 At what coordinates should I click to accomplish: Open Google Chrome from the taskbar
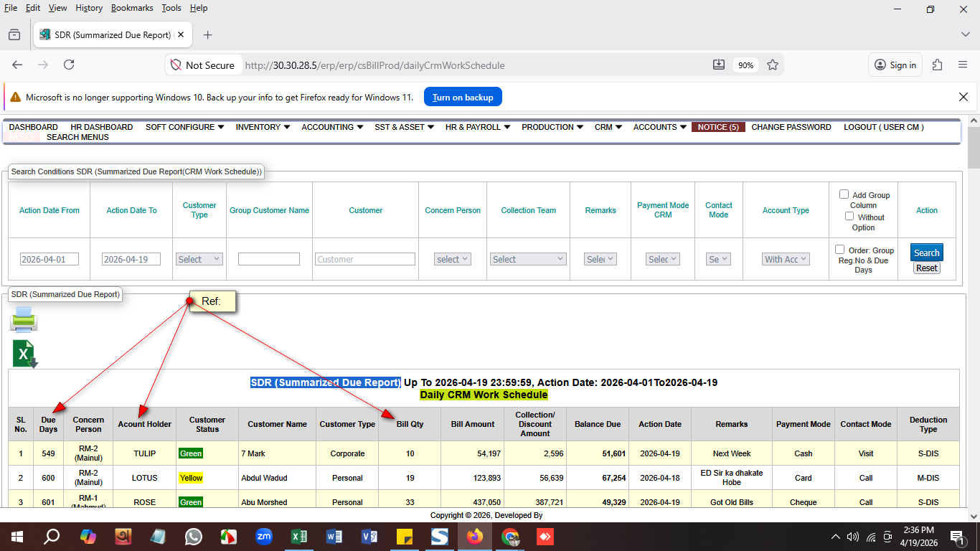(x=510, y=537)
